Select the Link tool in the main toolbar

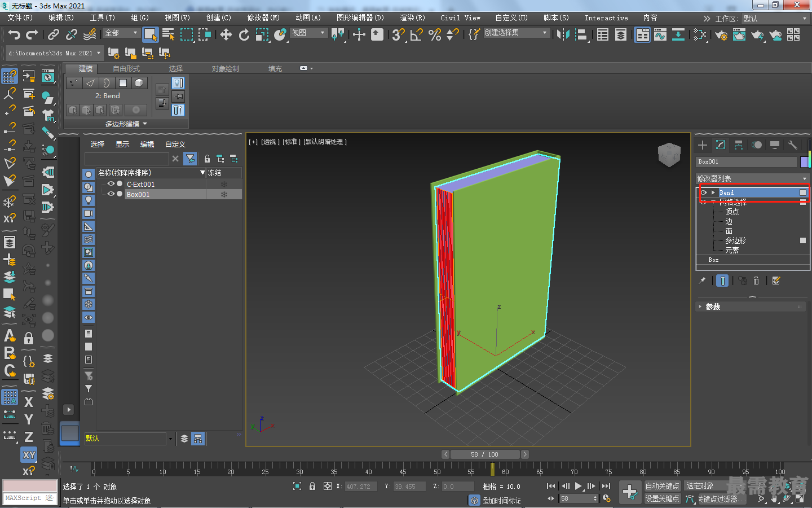click(54, 34)
